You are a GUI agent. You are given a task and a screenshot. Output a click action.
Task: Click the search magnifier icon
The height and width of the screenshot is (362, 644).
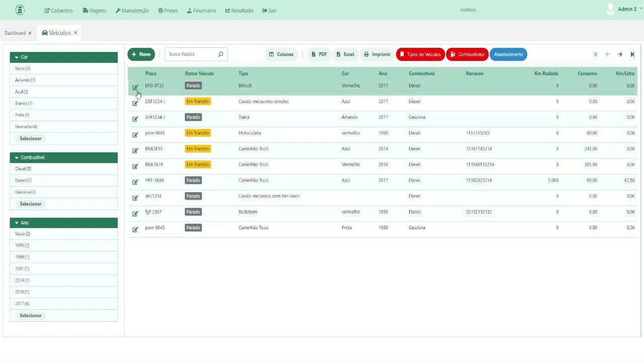[x=220, y=54]
